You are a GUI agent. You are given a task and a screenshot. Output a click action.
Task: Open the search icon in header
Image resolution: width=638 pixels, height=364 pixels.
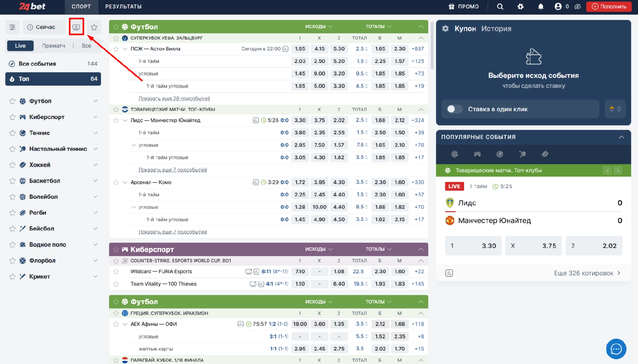[x=500, y=6]
